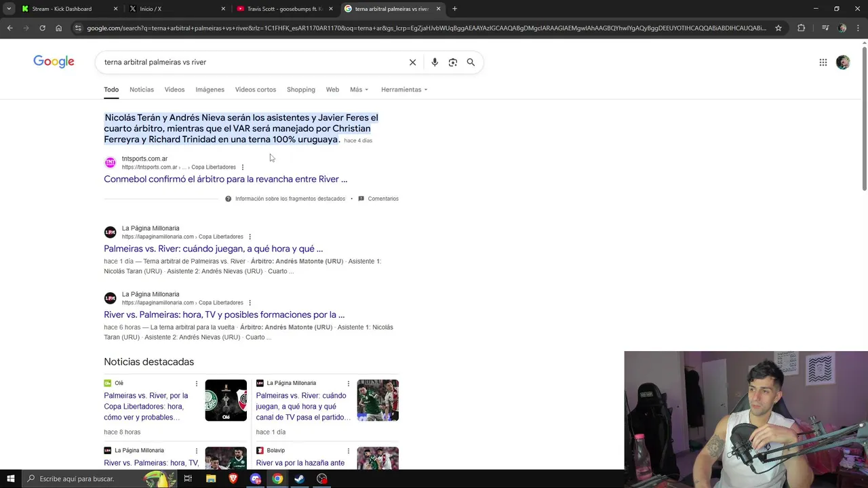The width and height of the screenshot is (868, 488).
Task: Open options on the top La Página Millonaria news card
Action: coord(349,384)
